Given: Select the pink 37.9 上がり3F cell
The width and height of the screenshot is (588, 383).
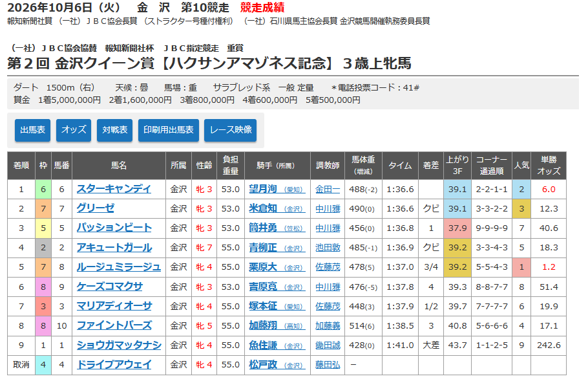Looking at the screenshot, I should (457, 228).
